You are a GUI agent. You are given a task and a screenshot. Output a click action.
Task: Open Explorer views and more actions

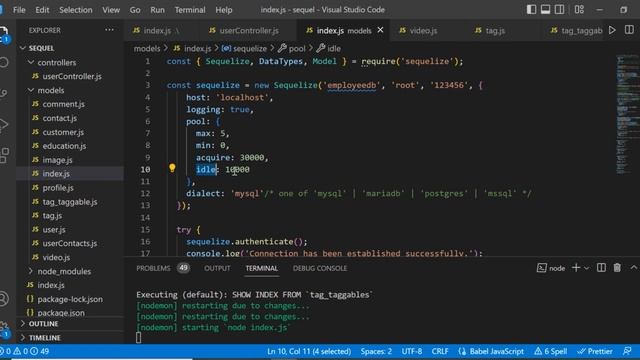[x=109, y=30]
